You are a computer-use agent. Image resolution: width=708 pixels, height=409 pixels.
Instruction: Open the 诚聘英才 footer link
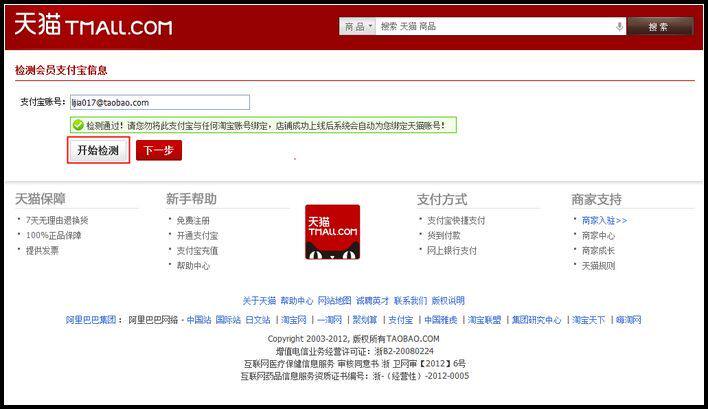tap(373, 301)
